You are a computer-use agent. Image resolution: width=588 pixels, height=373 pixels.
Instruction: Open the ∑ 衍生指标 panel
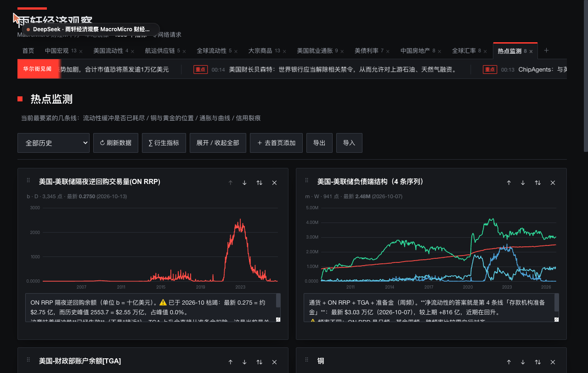[164, 143]
